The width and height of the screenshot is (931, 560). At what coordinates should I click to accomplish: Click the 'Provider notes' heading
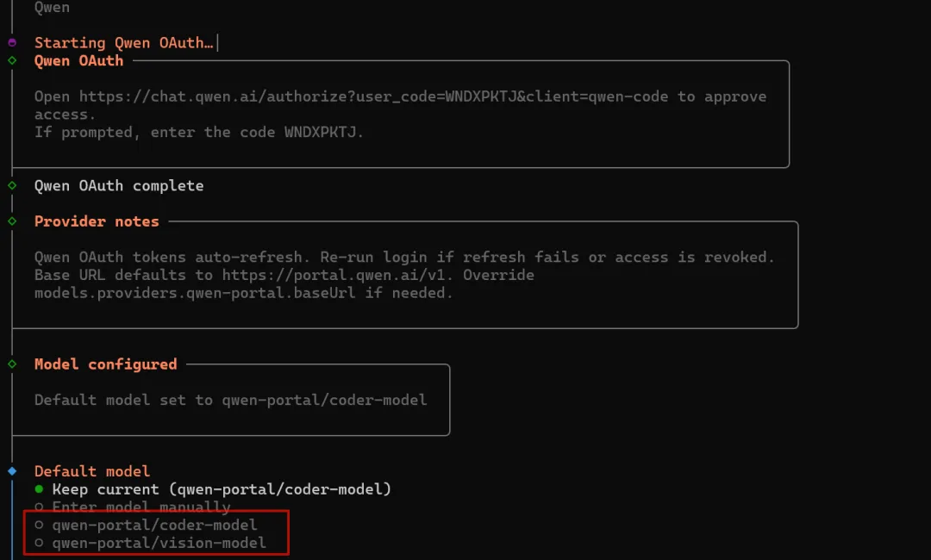(x=97, y=221)
